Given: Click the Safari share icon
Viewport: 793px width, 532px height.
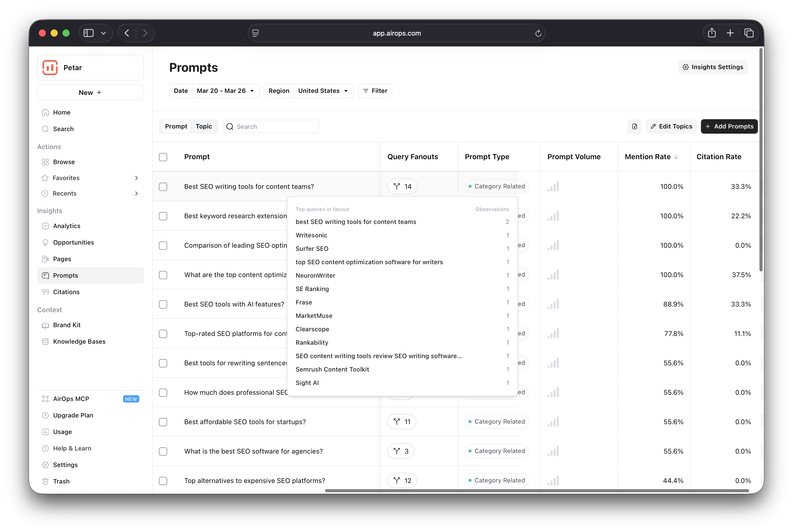Looking at the screenshot, I should coord(711,33).
